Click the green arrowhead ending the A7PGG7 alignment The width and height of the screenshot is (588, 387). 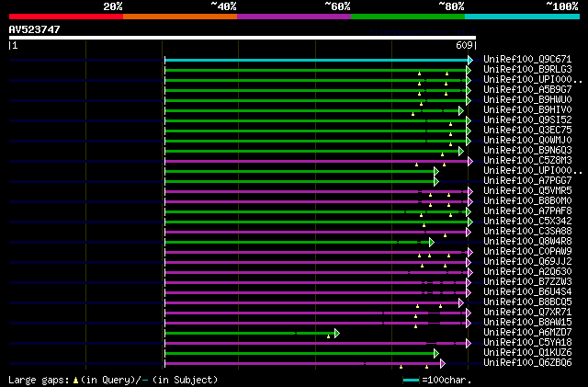436,182
